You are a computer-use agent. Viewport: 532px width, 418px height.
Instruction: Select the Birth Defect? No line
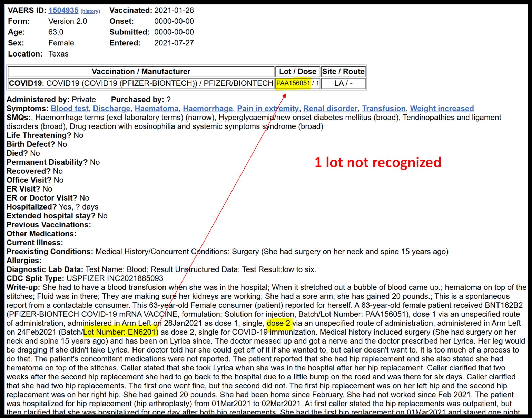pyautogui.click(x=37, y=144)
